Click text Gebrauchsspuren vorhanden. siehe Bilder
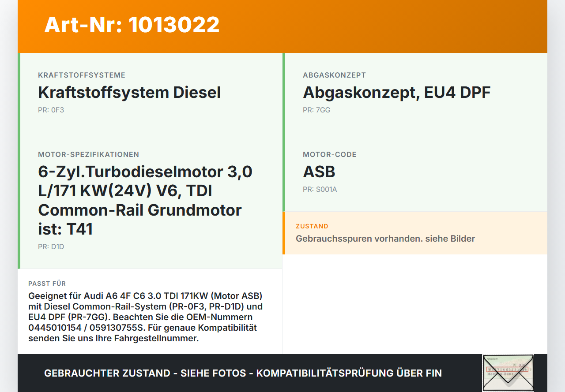Viewport: 565px width, 392px height. click(x=385, y=239)
